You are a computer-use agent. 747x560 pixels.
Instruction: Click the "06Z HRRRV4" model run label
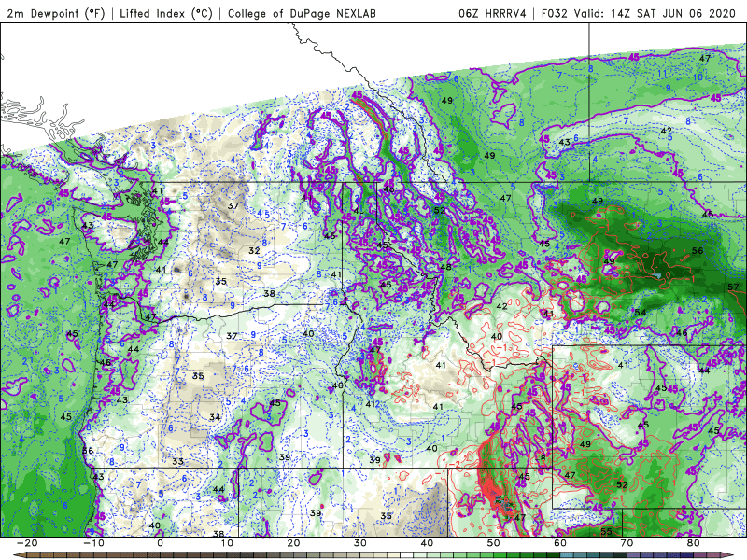492,14
